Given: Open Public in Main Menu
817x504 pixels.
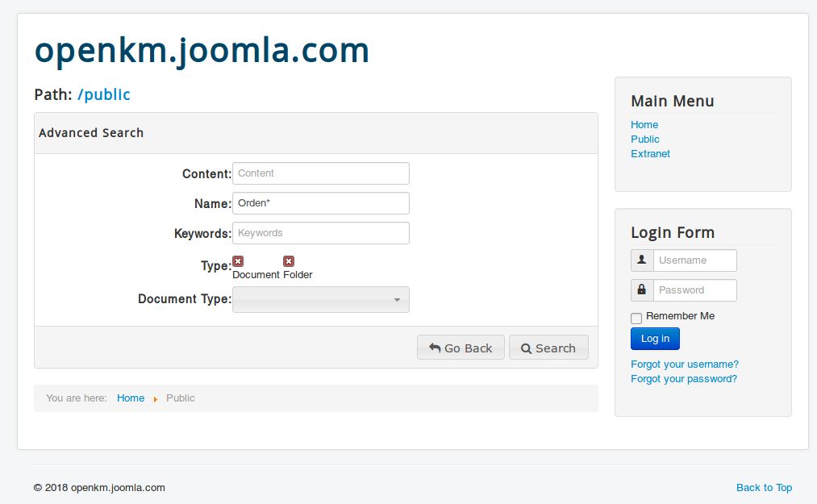Looking at the screenshot, I should click(x=645, y=140).
